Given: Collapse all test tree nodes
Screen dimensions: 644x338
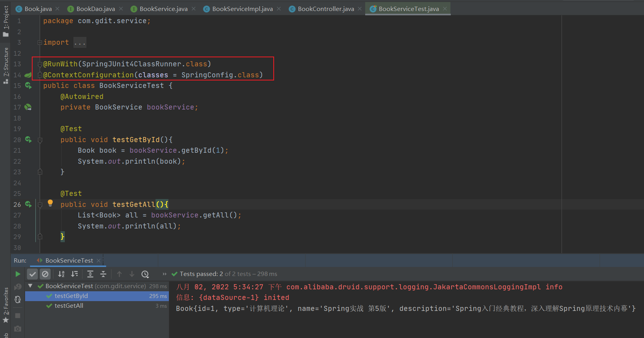Looking at the screenshot, I should pos(103,274).
